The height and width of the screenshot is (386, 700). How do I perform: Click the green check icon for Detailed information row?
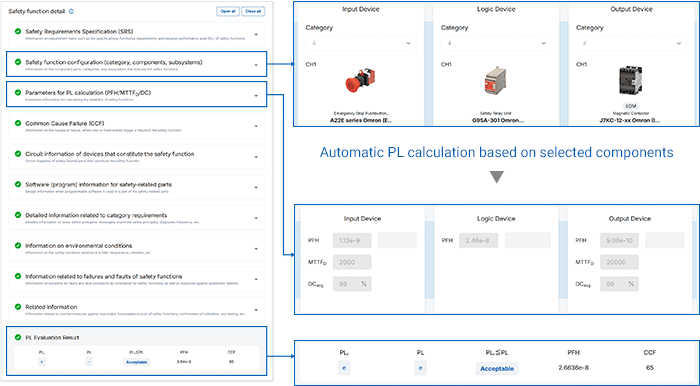(18, 215)
